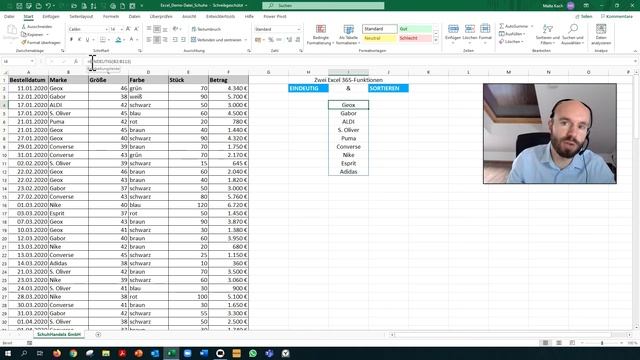Click the undo arrow in quick access toolbar
Screen dimensions: 640x360
(48, 6)
